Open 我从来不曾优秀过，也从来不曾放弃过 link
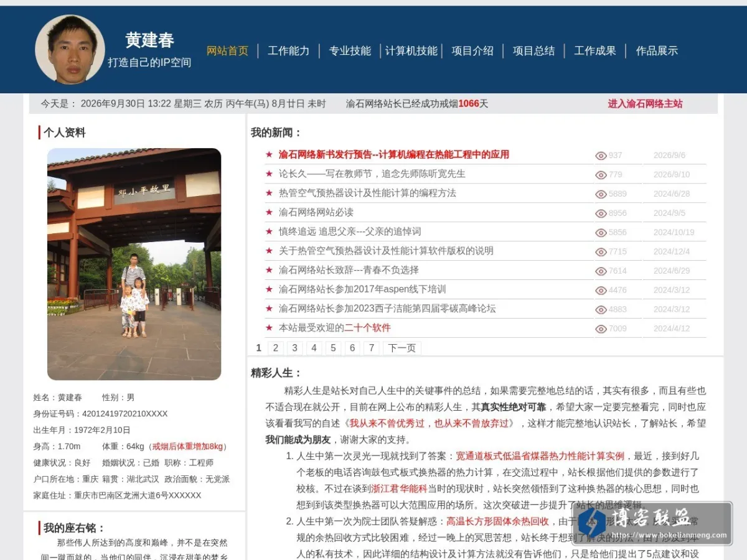Viewport: 747px width, 560px height. [x=428, y=423]
